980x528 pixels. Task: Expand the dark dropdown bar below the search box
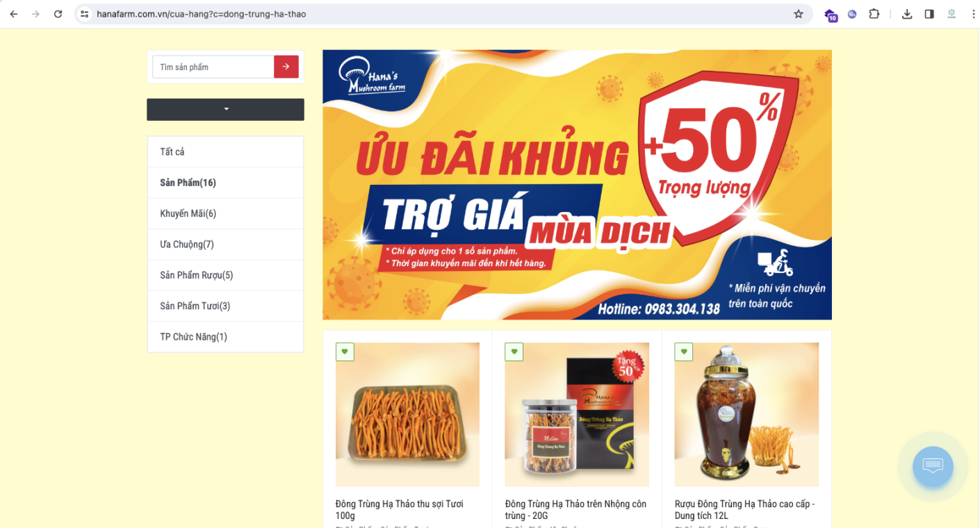click(225, 109)
